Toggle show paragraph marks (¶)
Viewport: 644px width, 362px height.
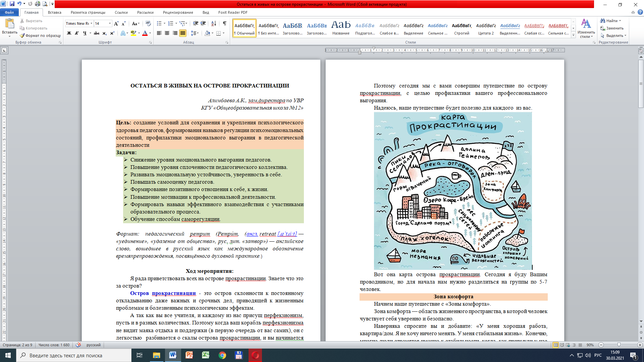tap(224, 23)
